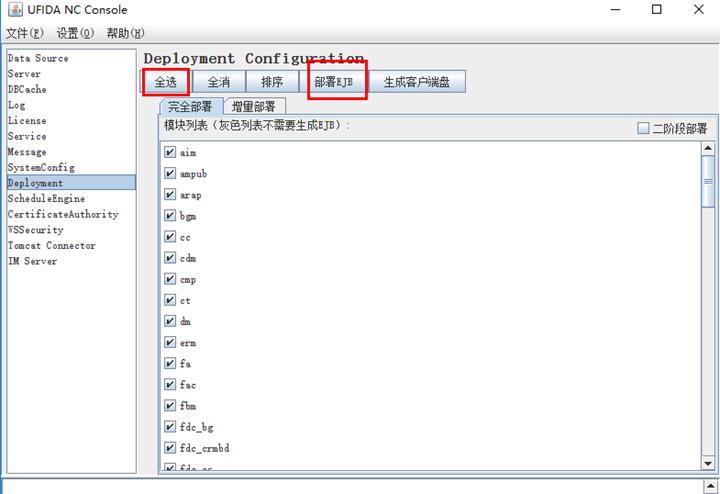Open the 帮助(H) menu
Image resolution: width=720 pixels, height=494 pixels.
(125, 33)
